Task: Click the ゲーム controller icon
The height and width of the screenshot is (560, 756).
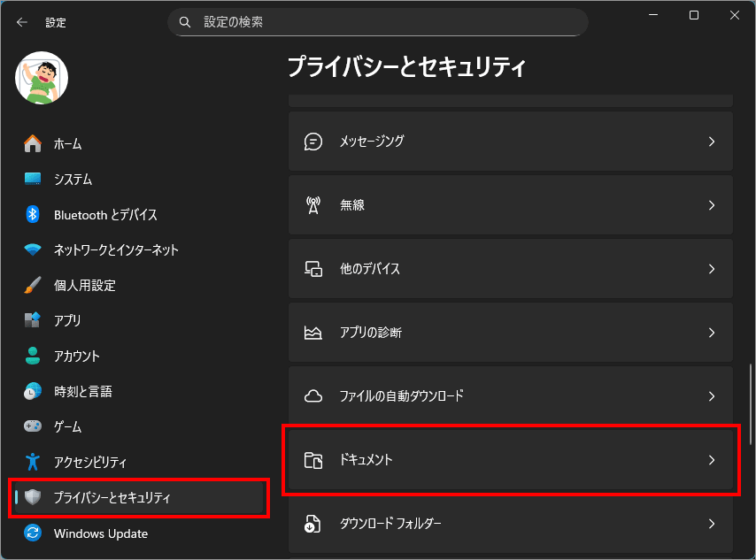Action: (x=33, y=426)
